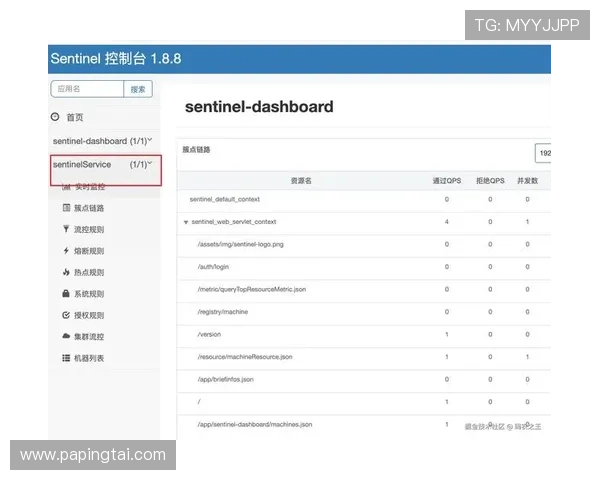The image size is (600, 480).
Task: Collapse the sentinel-dashboard (1/1) app chevron
Action: pos(150,140)
